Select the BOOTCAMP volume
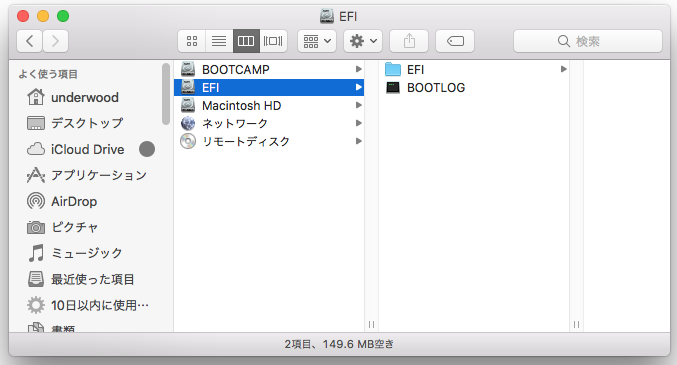Viewport: 677px width, 365px height. (269, 69)
